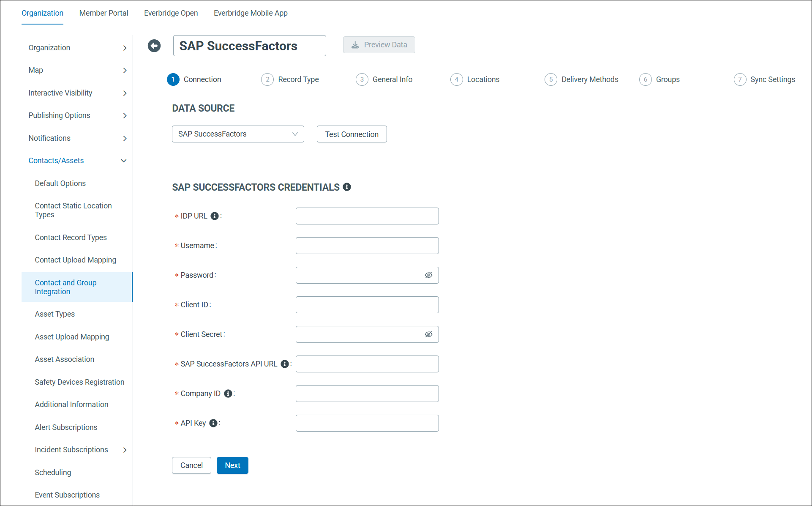812x506 pixels.
Task: Open the Everbridge Open tab
Action: [171, 13]
